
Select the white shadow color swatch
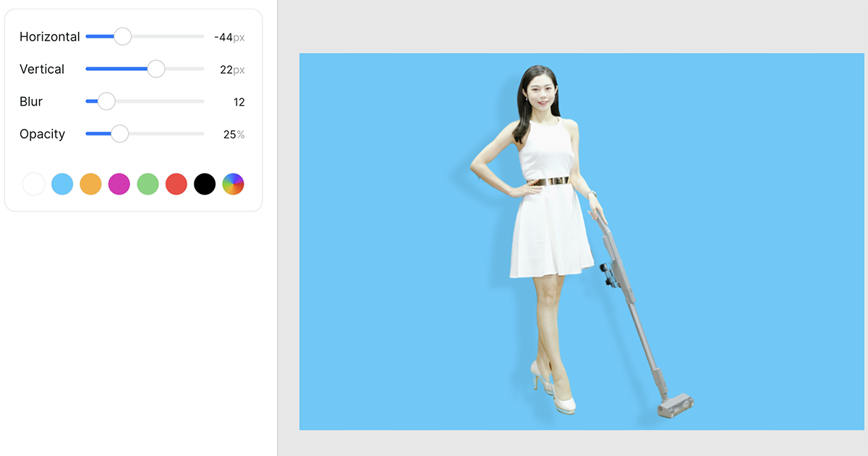[x=33, y=184]
